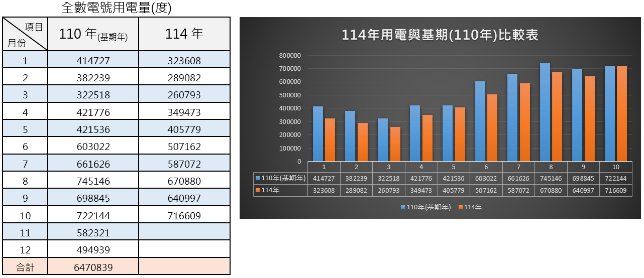Select 382239 in the left table

93,78
